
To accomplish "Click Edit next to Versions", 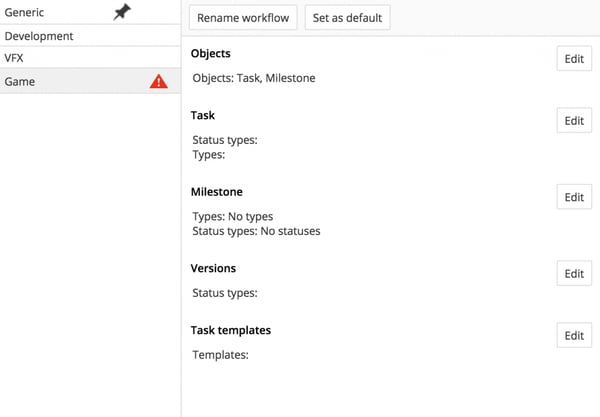I will (x=573, y=274).
